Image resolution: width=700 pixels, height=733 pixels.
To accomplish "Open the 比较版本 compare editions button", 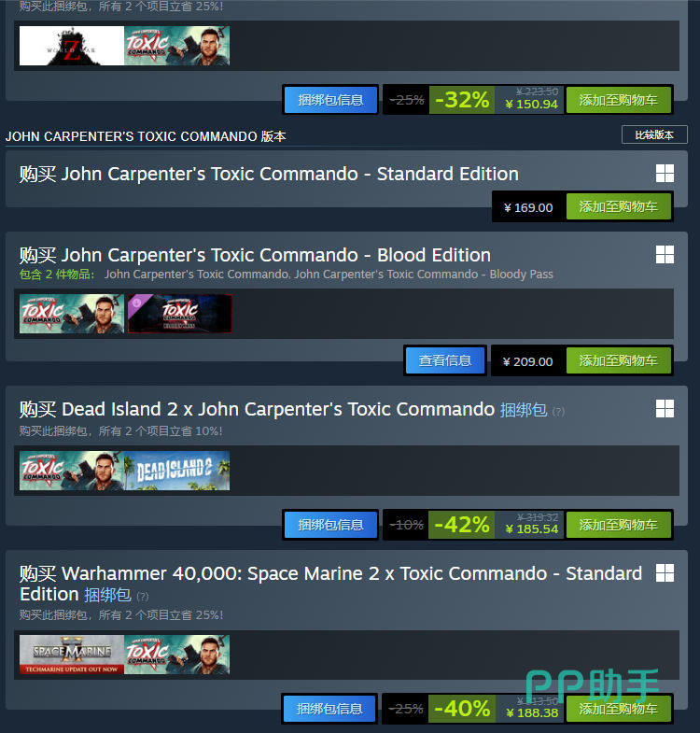I will (654, 135).
